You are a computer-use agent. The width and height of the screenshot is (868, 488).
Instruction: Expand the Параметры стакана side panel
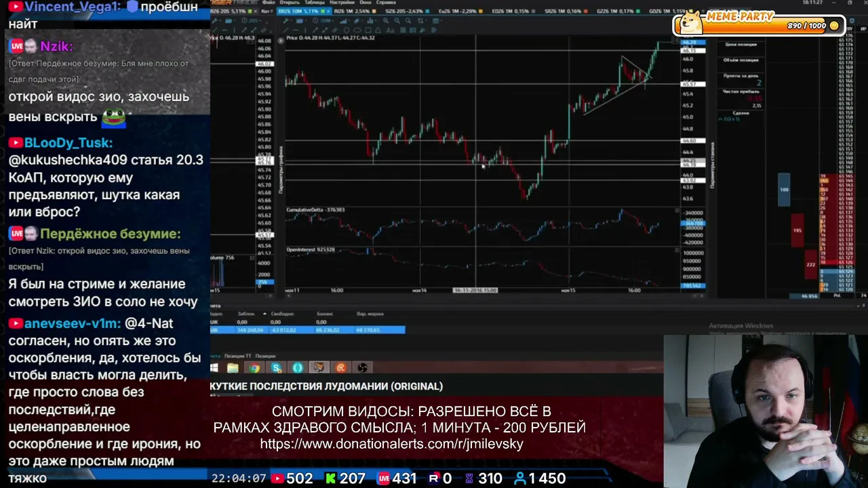[x=712, y=165]
